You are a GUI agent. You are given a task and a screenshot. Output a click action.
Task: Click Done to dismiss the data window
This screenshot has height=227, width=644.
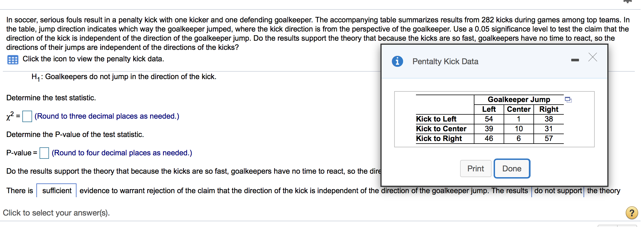(512, 169)
